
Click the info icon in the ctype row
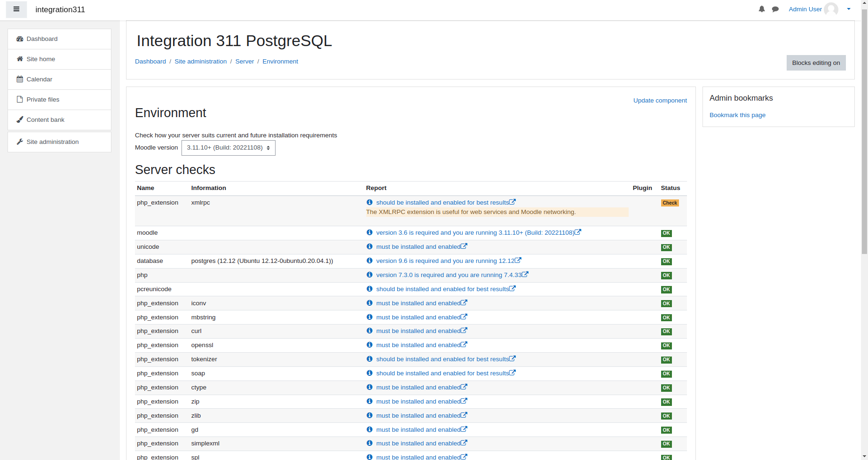[x=370, y=387]
